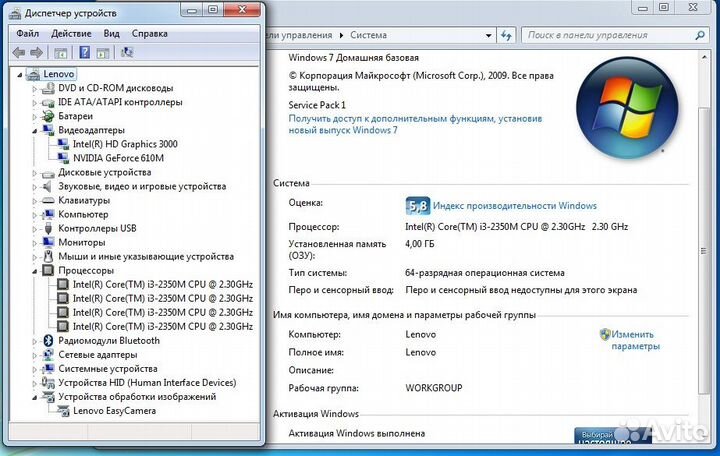Collapse Устройства обработки изображений node
Viewport: 720px width, 456px height.
click(34, 397)
